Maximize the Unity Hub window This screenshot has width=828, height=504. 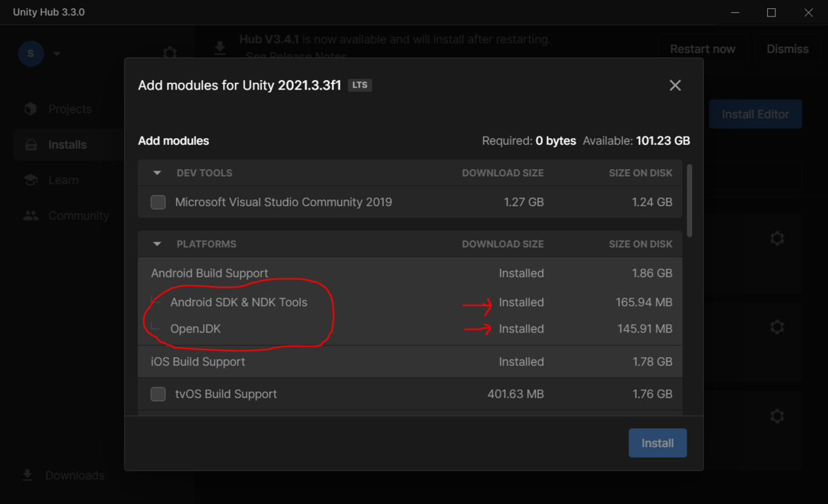[x=771, y=12]
